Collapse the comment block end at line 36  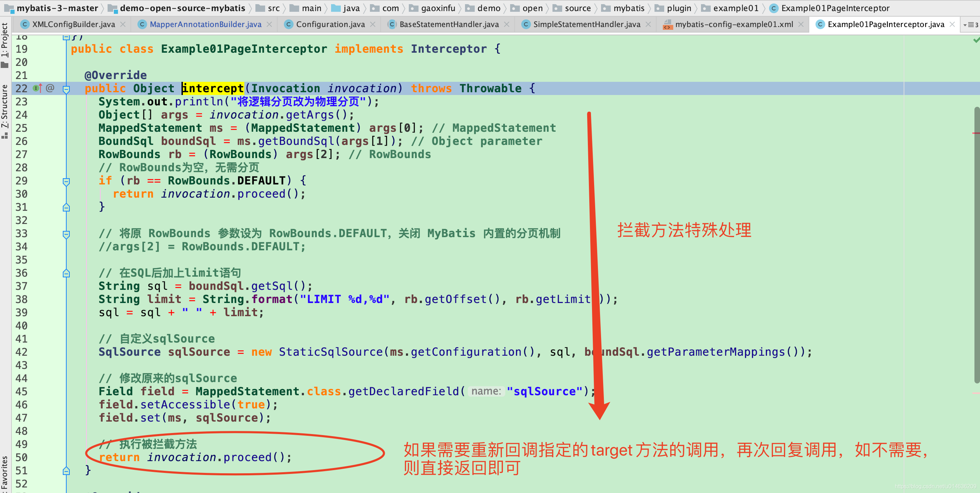[66, 273]
